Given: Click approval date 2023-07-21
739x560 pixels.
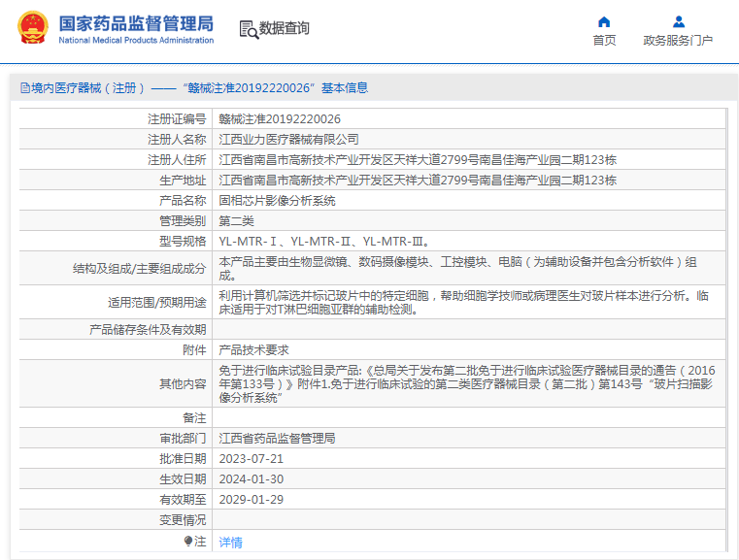Looking at the screenshot, I should 252,459.
